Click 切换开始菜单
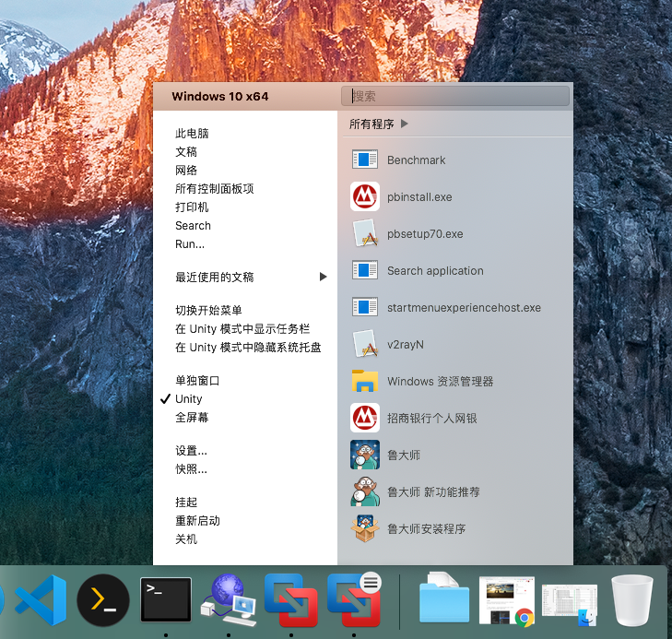Image resolution: width=672 pixels, height=639 pixels. 208,310
